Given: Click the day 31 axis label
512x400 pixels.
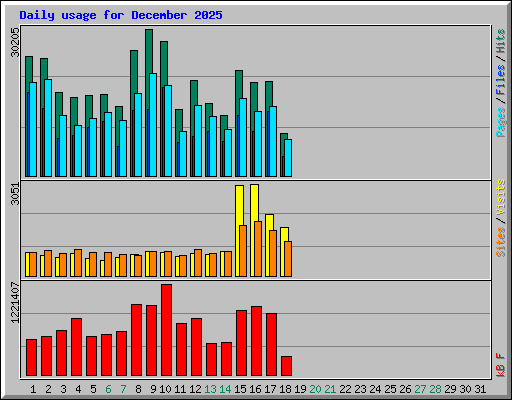Looking at the screenshot, I should [480, 389].
